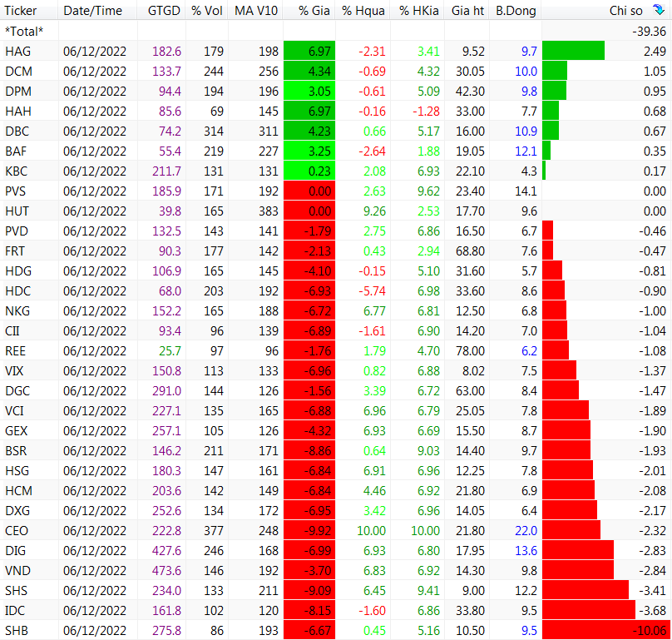The image size is (672, 640).
Task: Sort by the MA V10 column header
Action: (256, 10)
